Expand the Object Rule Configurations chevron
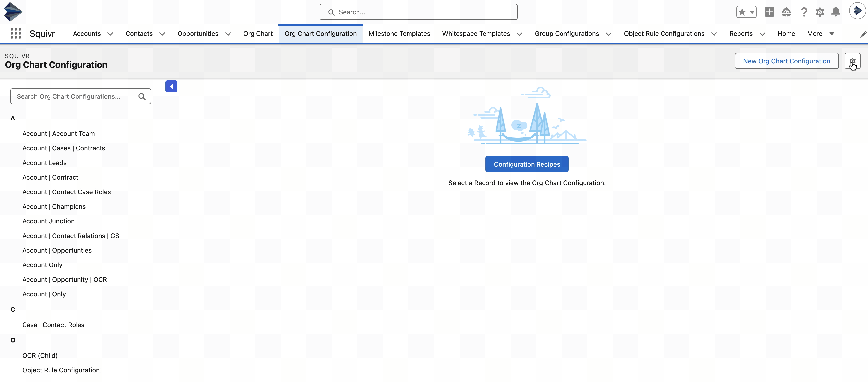The width and height of the screenshot is (868, 382). coord(714,34)
